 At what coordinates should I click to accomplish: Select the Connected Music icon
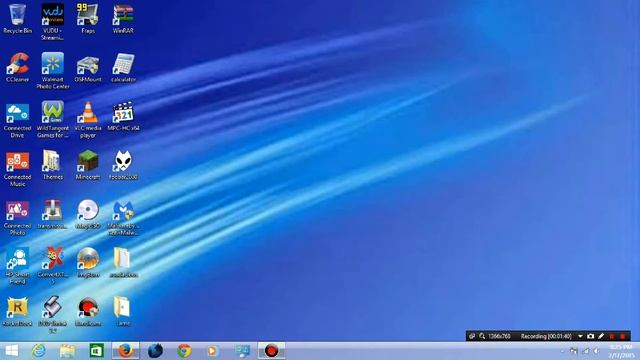click(x=17, y=169)
